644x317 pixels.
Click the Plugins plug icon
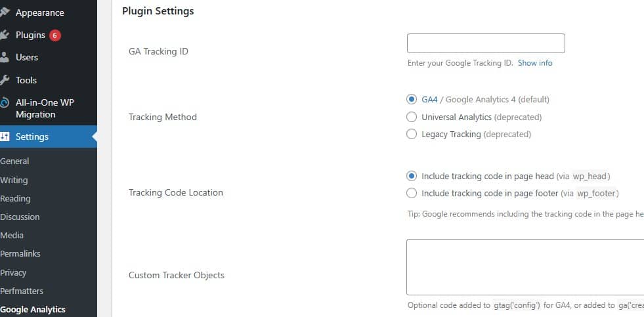pos(5,35)
